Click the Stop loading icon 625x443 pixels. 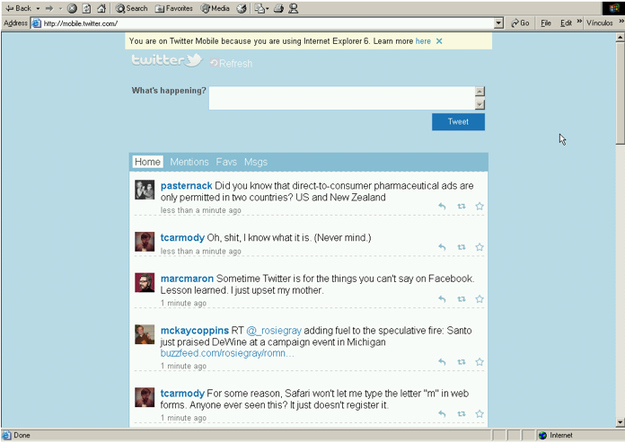[x=72, y=8]
